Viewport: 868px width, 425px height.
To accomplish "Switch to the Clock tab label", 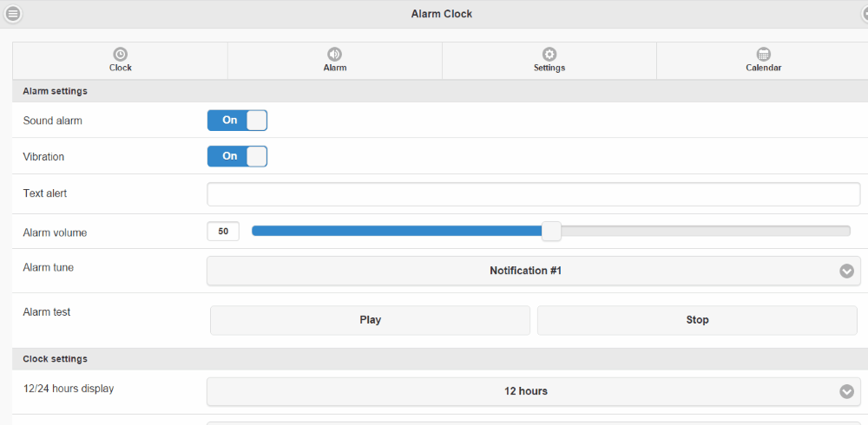I will coord(120,68).
